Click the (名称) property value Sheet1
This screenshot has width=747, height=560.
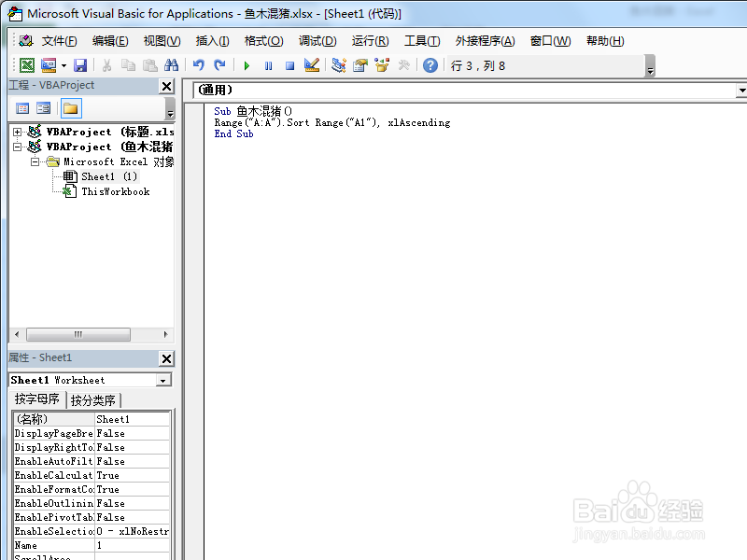(132, 419)
